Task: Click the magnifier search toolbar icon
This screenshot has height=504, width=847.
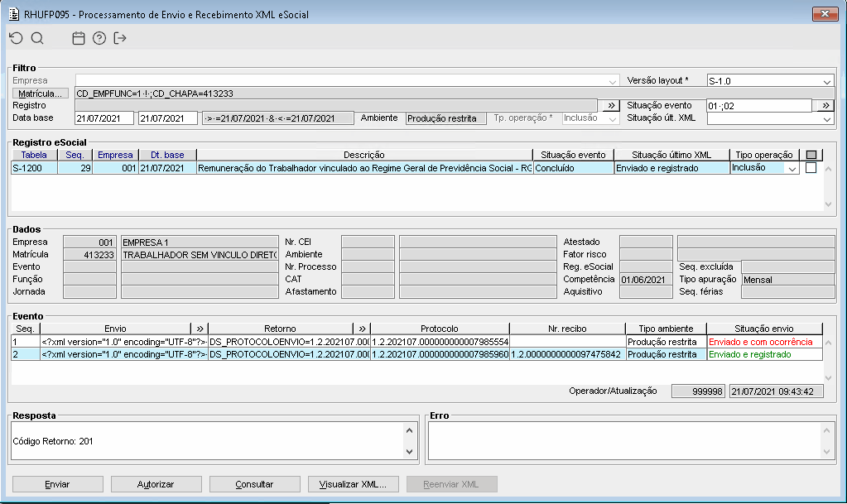Action: click(37, 38)
